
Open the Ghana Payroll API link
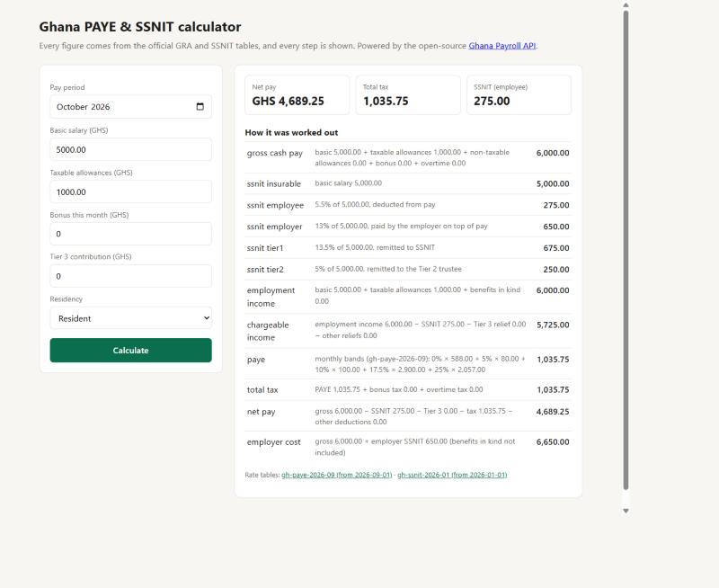pyautogui.click(x=502, y=46)
